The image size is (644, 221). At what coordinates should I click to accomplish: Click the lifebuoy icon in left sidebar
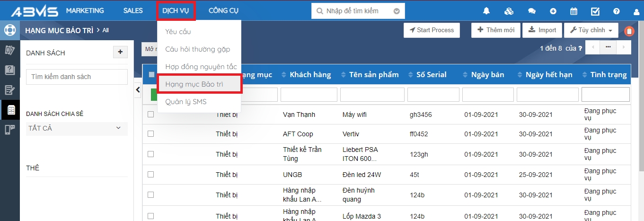[9, 30]
